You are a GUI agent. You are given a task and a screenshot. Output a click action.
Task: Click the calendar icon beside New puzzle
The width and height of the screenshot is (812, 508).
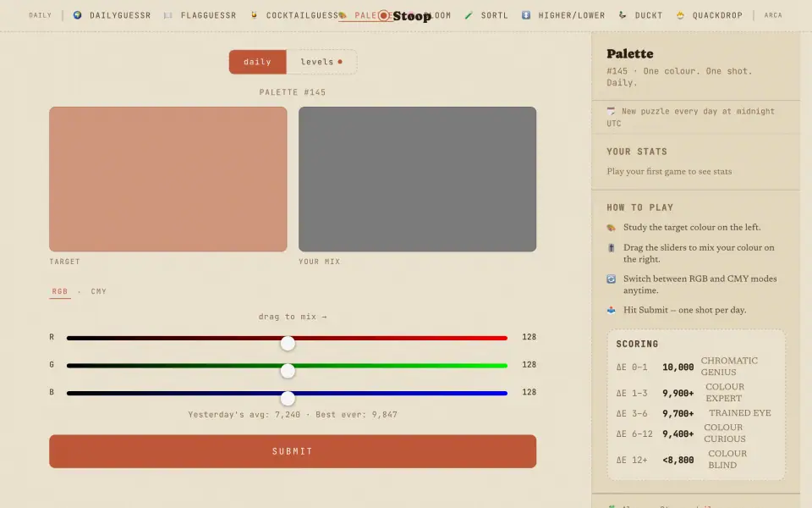[x=611, y=111]
